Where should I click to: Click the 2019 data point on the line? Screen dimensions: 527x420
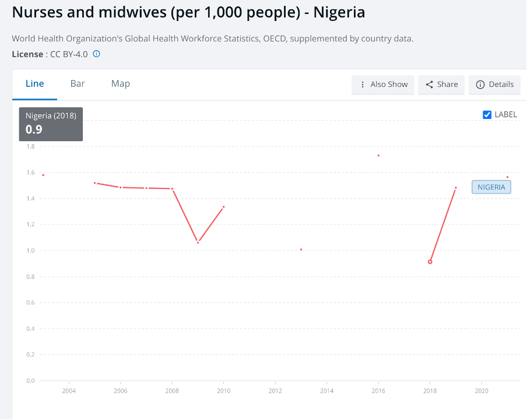pyautogui.click(x=456, y=188)
